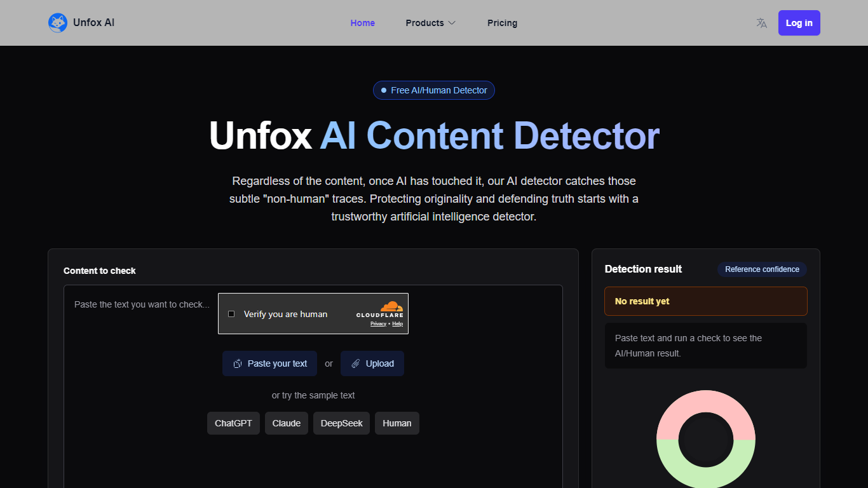Click the Unfox AI brand name
This screenshot has height=488, width=868.
click(94, 23)
